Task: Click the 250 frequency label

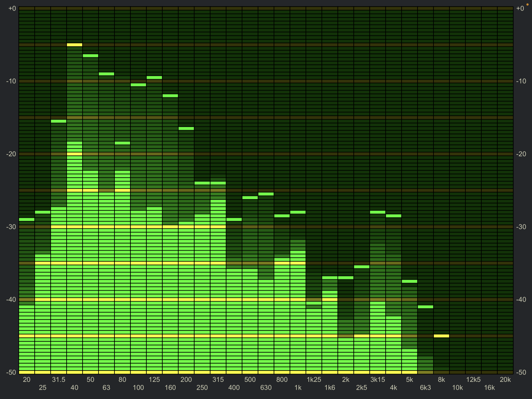Action: tap(202, 388)
